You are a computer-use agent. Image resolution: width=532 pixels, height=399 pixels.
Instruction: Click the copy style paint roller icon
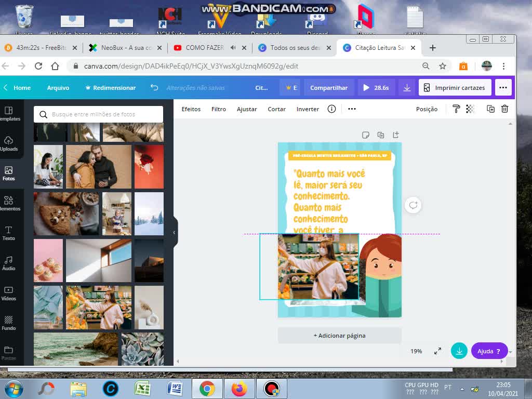(x=456, y=109)
